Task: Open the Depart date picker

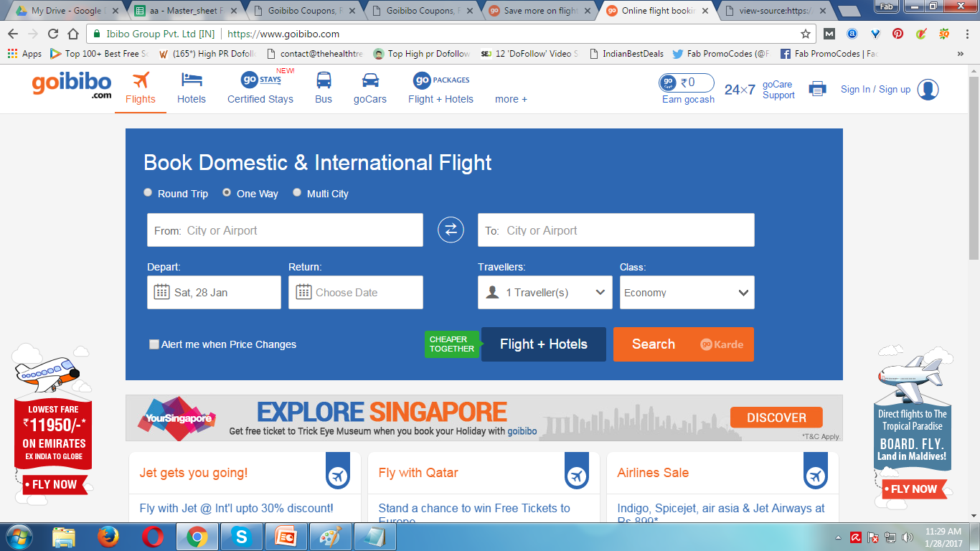Action: click(214, 293)
